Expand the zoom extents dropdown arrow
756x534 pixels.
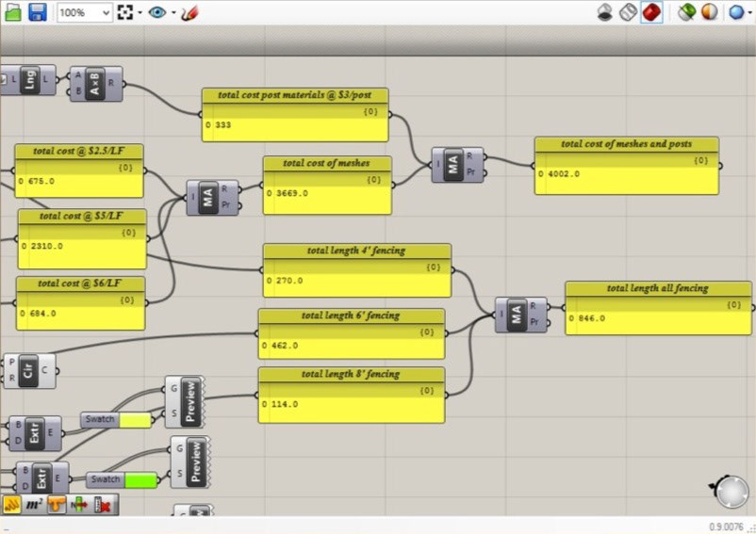pyautogui.click(x=140, y=12)
